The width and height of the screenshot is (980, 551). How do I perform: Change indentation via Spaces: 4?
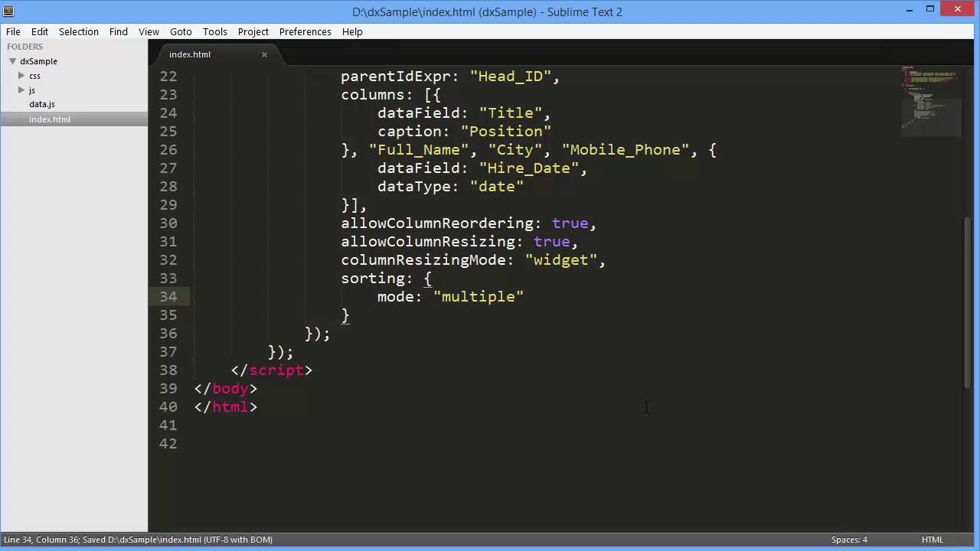849,540
